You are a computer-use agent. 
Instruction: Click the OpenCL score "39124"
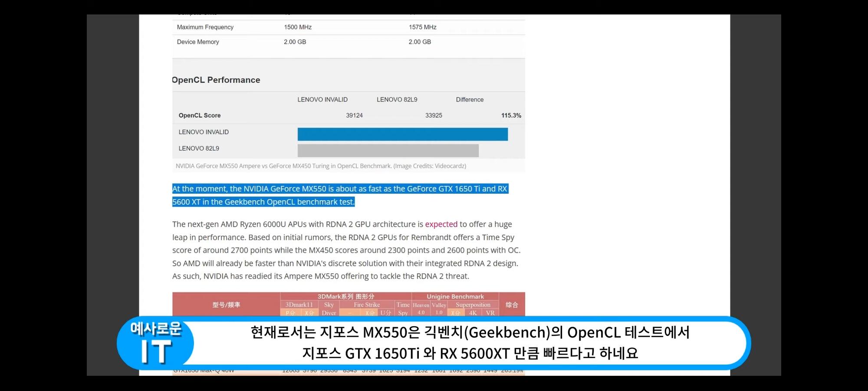(x=354, y=116)
